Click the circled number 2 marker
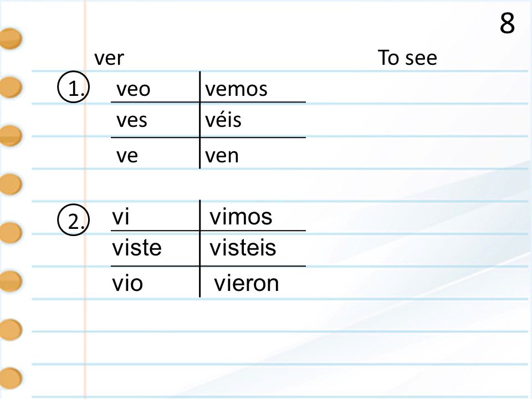532x399 pixels. 73,220
